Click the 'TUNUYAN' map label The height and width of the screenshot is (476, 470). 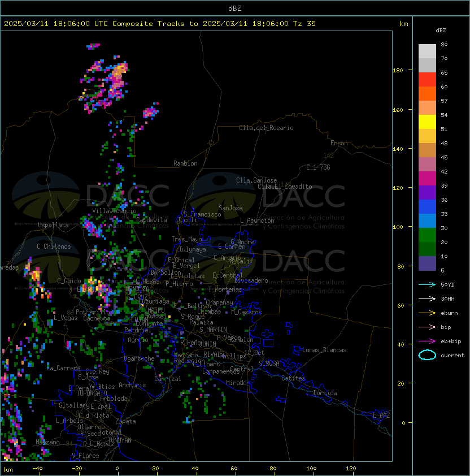(x=120, y=440)
